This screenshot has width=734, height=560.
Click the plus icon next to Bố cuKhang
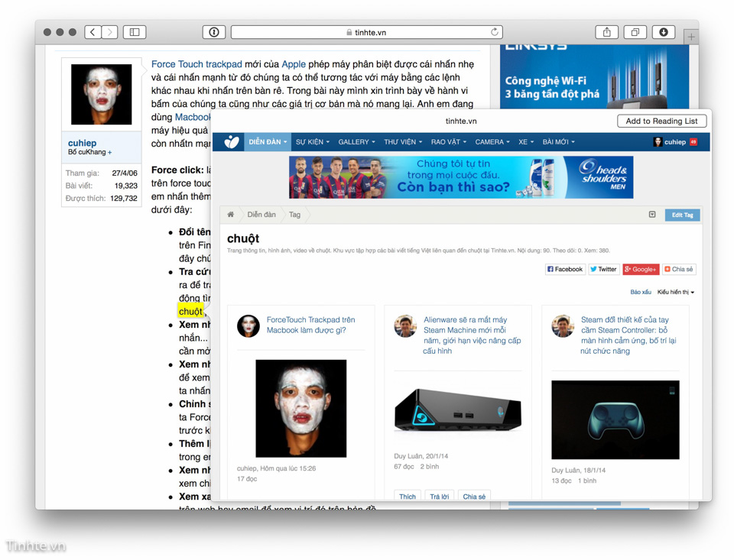109,152
